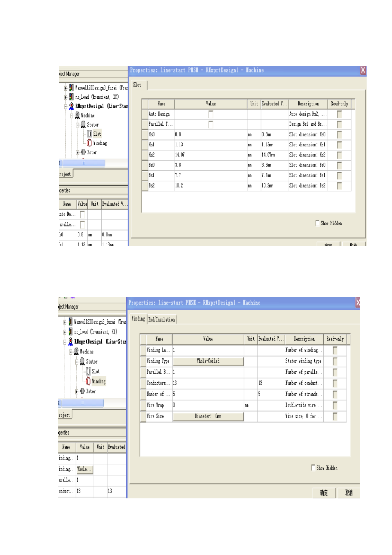The height and width of the screenshot is (555, 392).
Task: Click Hs1 value cell 1.13
Action: tap(211, 145)
